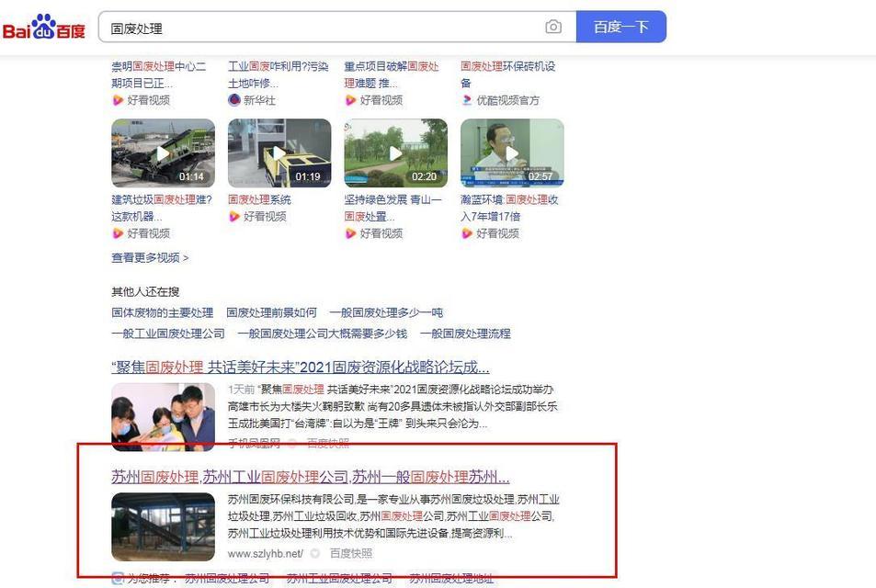The height and width of the screenshot is (588, 876).
Task: Open 苏州固废处理 result title link
Action: [x=310, y=477]
